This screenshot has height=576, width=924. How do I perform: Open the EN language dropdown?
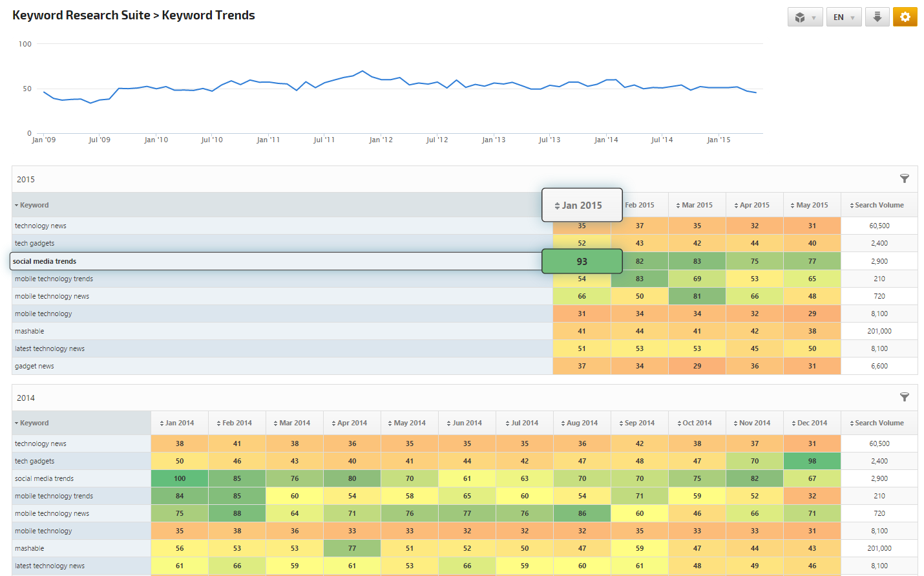click(x=843, y=17)
